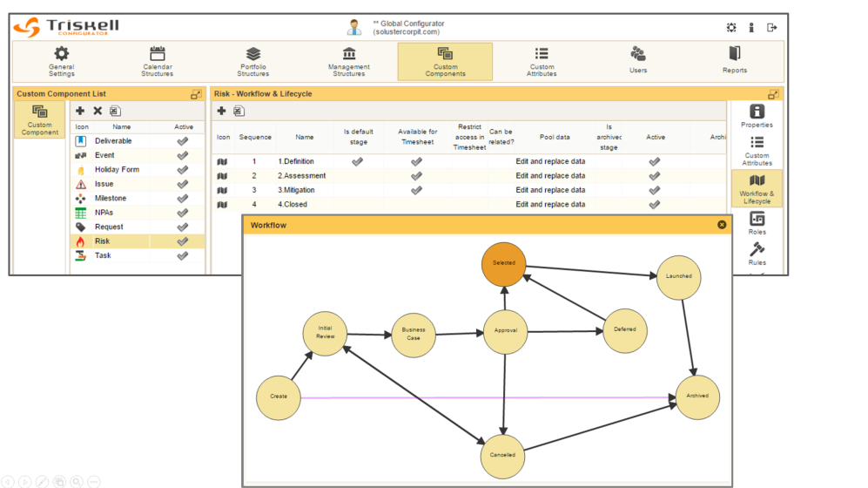The image size is (868, 488).
Task: Open Portfolio Structures section
Action: [253, 62]
